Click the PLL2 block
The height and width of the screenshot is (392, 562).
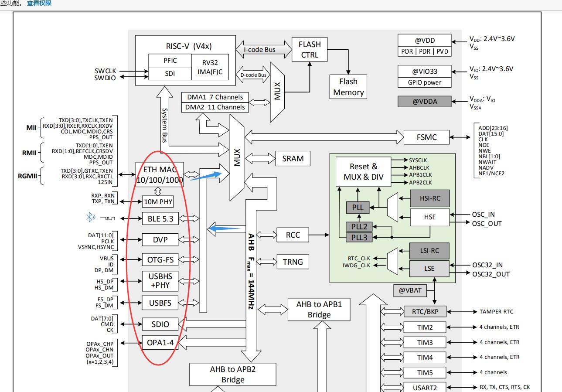click(x=359, y=226)
